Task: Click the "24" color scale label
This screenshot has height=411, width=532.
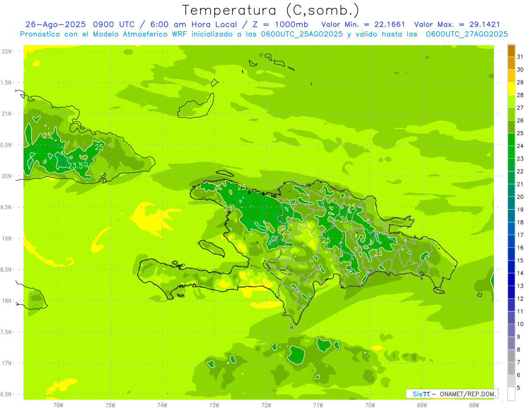Action: (x=520, y=146)
